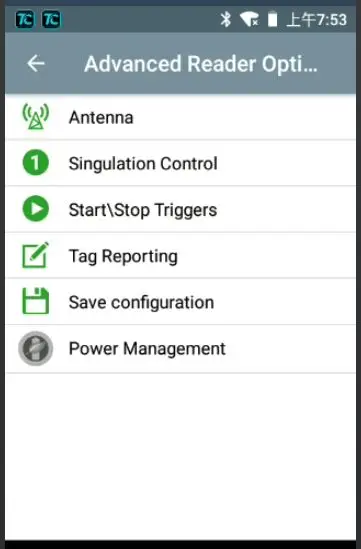This screenshot has width=361, height=549.
Task: Select Start\Stop Triggers menu item
Action: click(180, 209)
